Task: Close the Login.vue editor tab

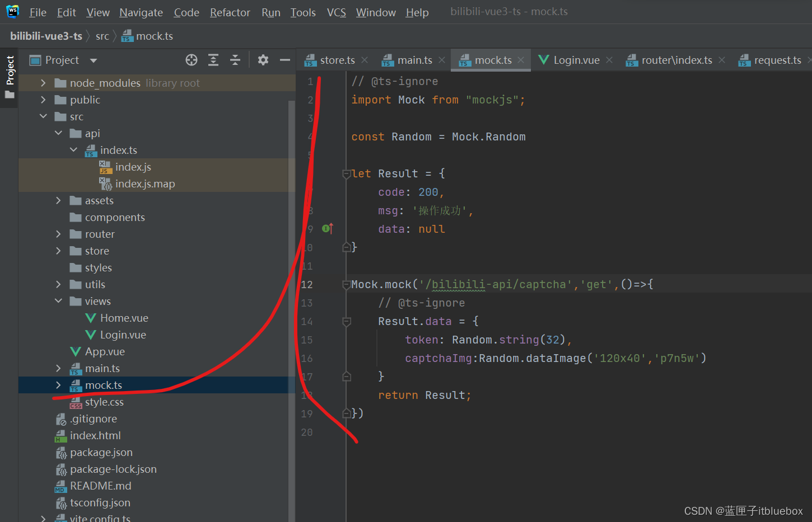Action: pos(609,60)
